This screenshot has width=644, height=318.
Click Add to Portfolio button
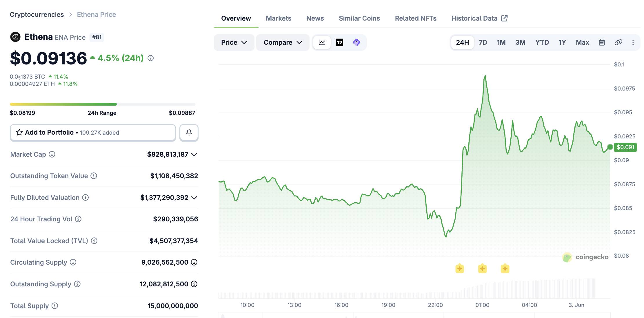coord(93,133)
